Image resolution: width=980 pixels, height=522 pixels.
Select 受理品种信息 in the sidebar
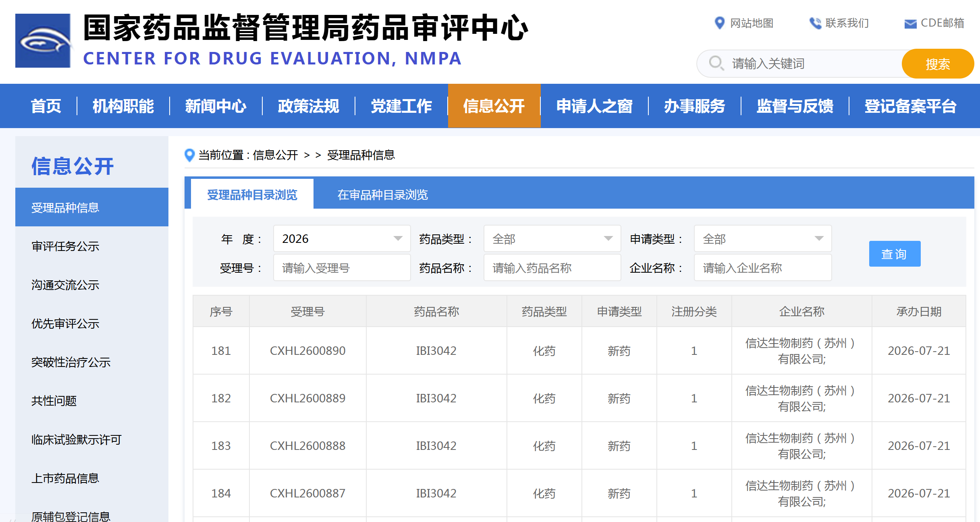[92, 207]
